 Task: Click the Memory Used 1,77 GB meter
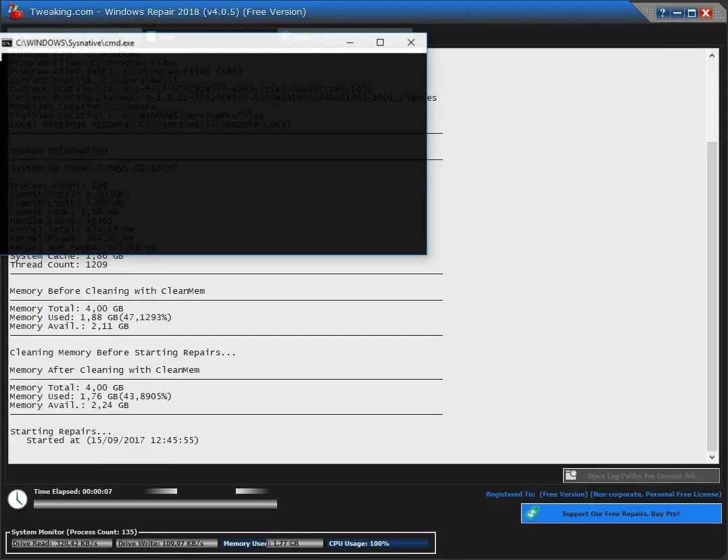pyautogui.click(x=272, y=543)
